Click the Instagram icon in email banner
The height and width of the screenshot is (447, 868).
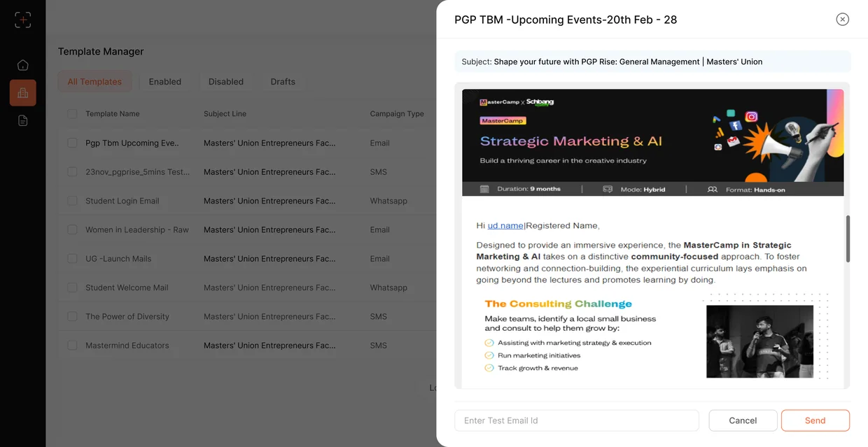coord(751,117)
